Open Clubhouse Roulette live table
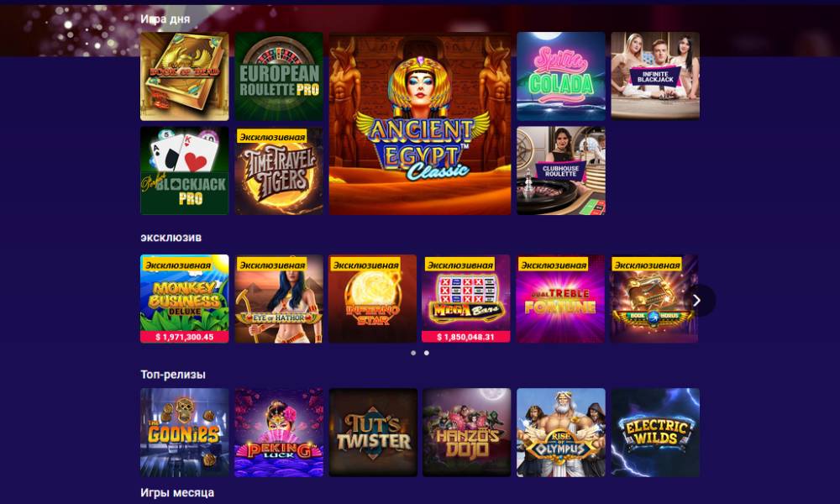 pyautogui.click(x=561, y=171)
